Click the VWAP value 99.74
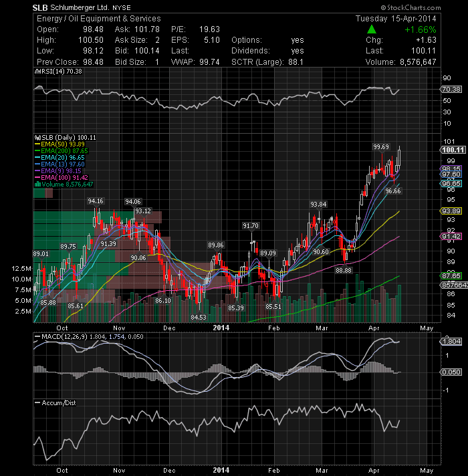This screenshot has height=476, width=468. tap(209, 62)
